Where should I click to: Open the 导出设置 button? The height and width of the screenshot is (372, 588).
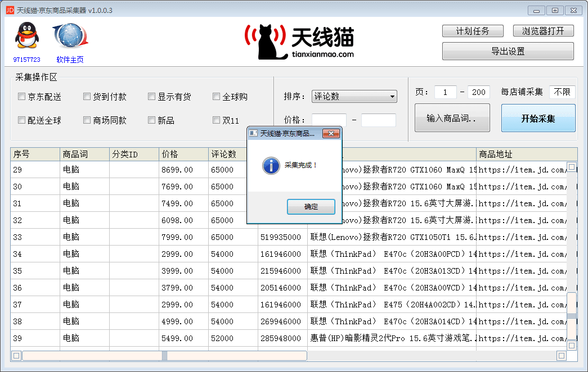[508, 51]
